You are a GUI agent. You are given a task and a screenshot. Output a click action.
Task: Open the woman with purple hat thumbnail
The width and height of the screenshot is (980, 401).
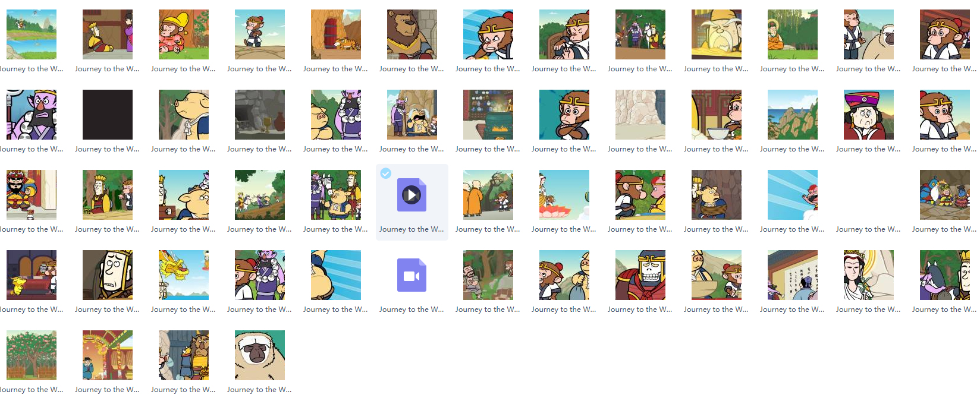tap(869, 115)
